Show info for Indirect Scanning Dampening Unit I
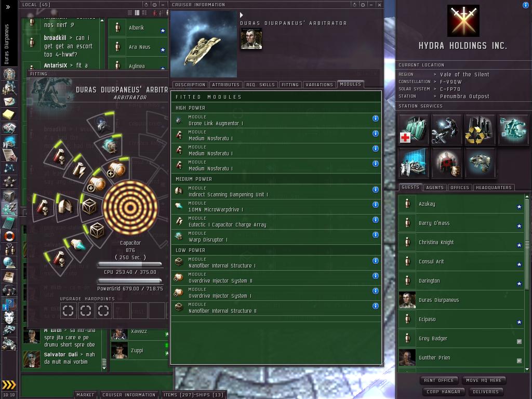The image size is (532, 399). (x=375, y=190)
